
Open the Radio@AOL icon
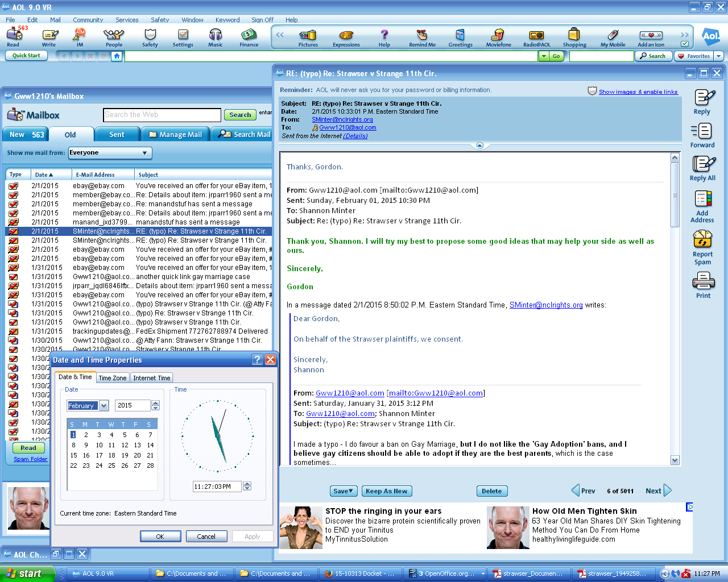click(537, 38)
